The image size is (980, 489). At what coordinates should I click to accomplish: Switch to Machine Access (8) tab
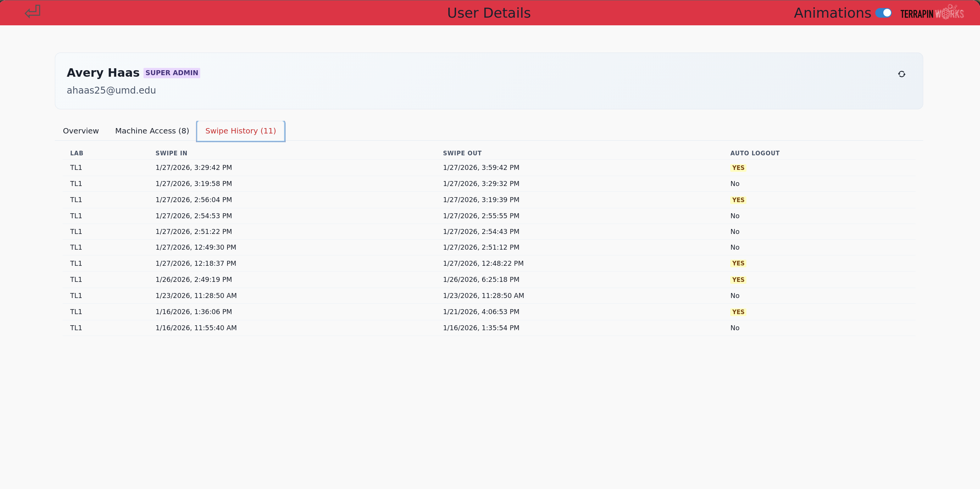(x=152, y=131)
